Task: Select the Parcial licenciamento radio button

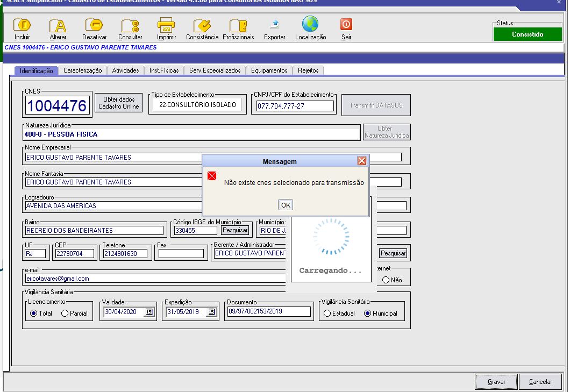Action: coord(65,313)
